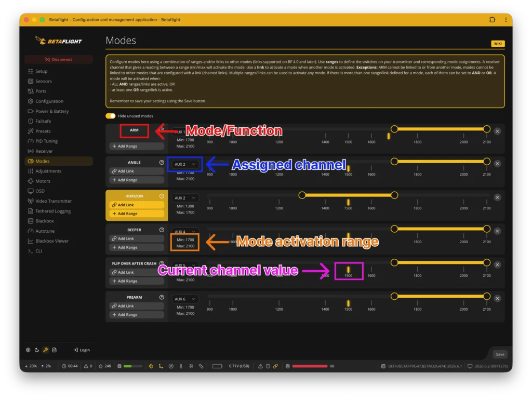Click the HORIZON range lower slider handle
532x398 pixels.
pos(302,195)
